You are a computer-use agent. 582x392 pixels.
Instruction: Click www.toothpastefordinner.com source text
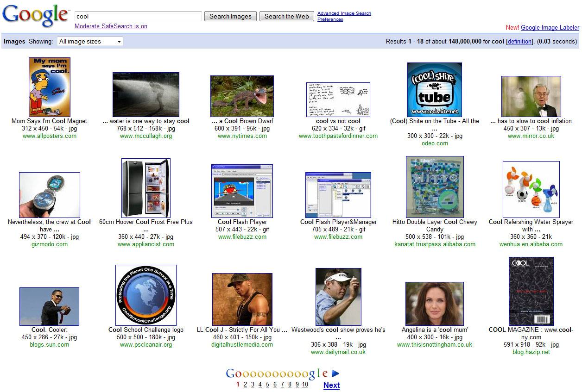click(338, 136)
